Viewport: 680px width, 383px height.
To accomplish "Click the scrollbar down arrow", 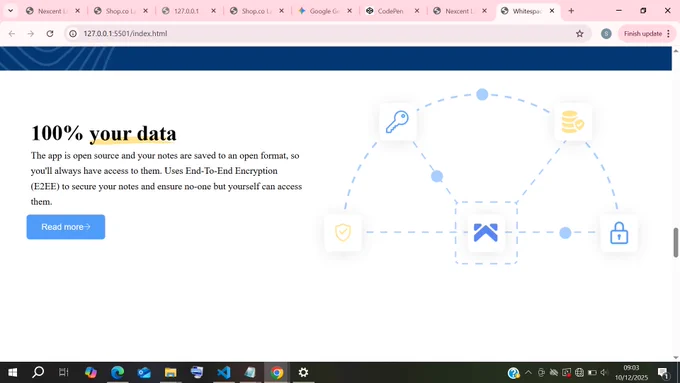I will coord(676,357).
